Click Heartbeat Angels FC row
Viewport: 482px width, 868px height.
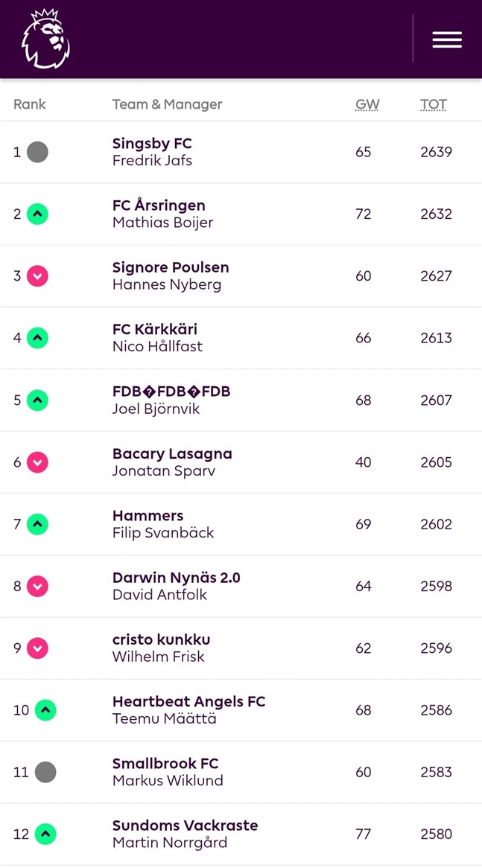(x=188, y=701)
